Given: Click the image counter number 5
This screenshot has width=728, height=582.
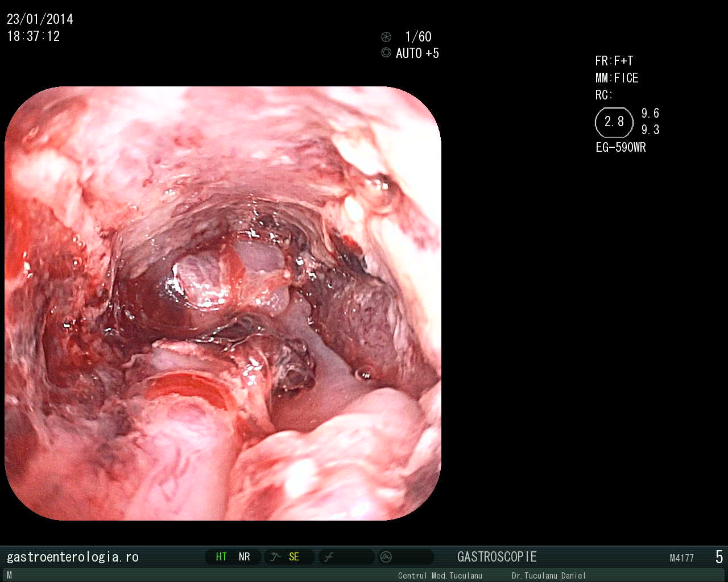Looking at the screenshot, I should tap(719, 557).
